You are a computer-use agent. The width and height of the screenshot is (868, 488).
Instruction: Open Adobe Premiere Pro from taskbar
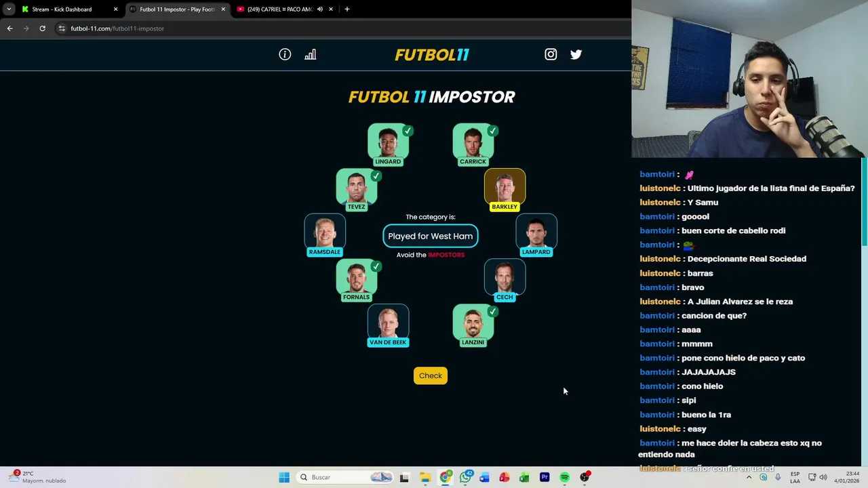click(x=545, y=477)
